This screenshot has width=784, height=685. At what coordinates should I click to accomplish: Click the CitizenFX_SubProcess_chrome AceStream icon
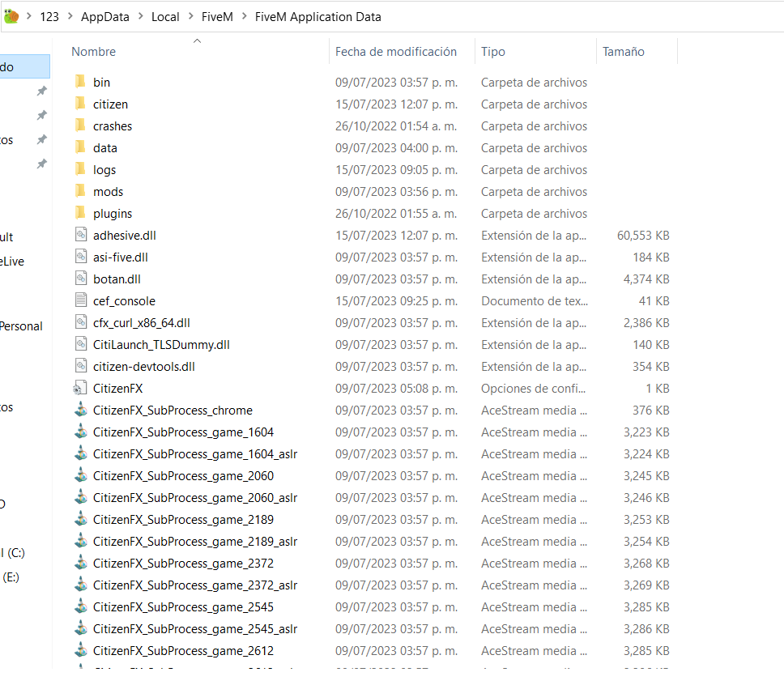pos(80,410)
